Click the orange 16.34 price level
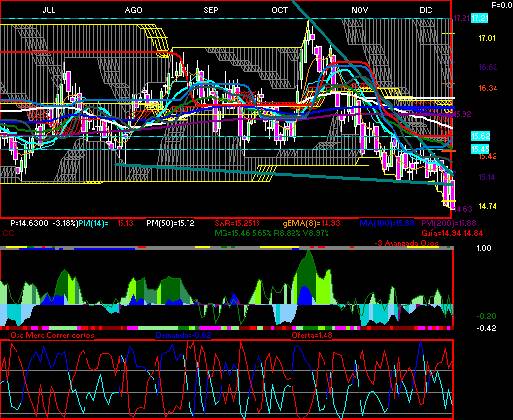 [488, 88]
